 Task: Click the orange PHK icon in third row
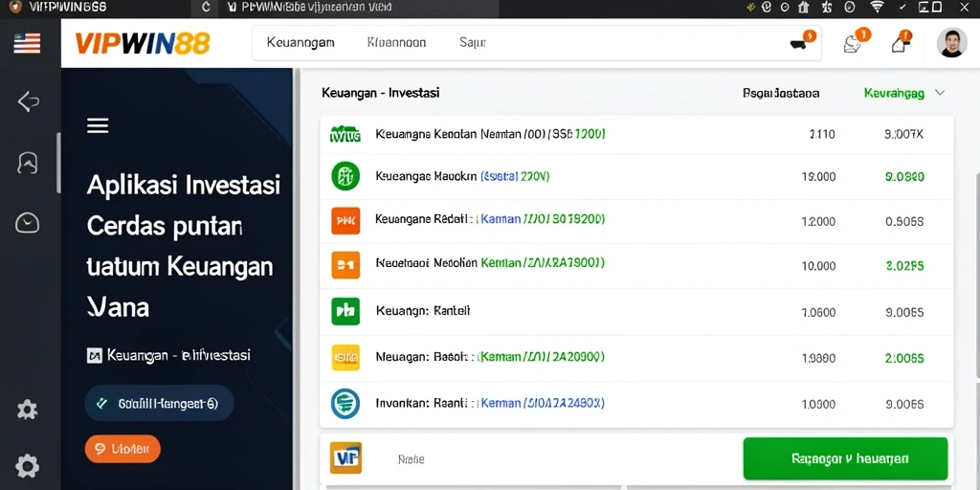(x=345, y=220)
